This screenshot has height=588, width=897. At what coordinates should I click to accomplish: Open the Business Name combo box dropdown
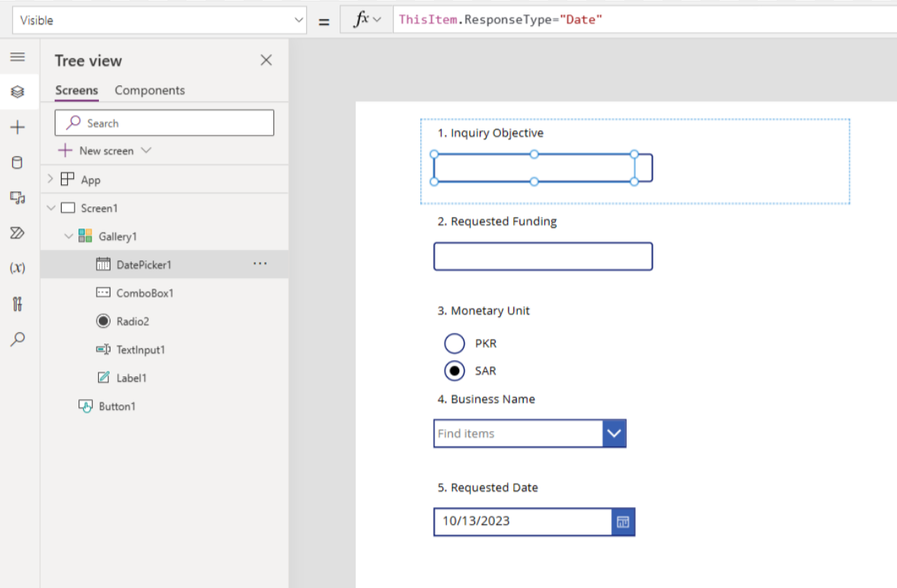(614, 433)
